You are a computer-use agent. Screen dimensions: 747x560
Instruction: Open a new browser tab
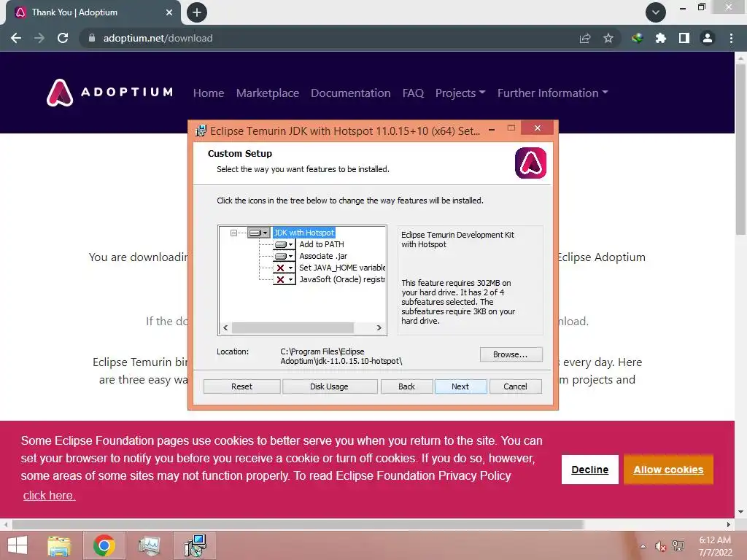coord(197,12)
